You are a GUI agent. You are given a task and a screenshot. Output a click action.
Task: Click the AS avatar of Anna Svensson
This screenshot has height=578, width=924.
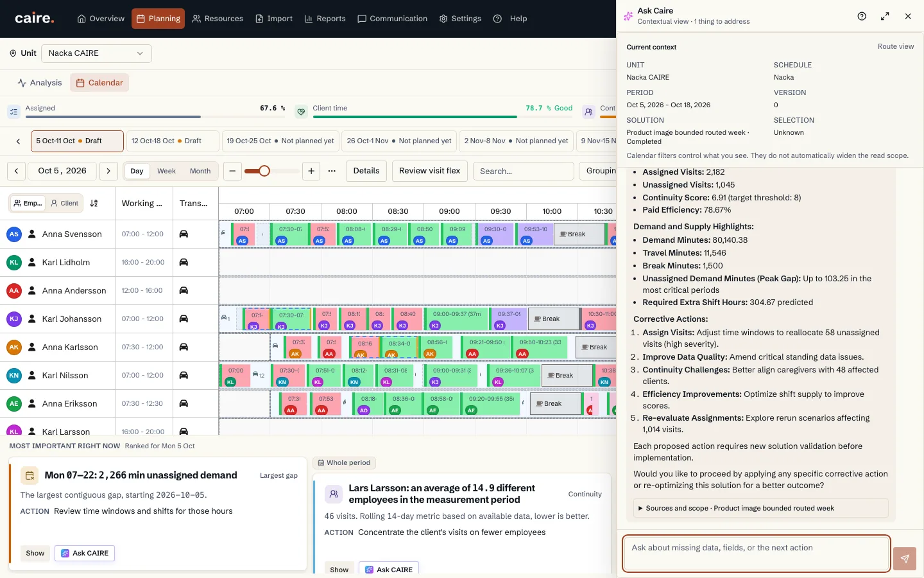[14, 234]
